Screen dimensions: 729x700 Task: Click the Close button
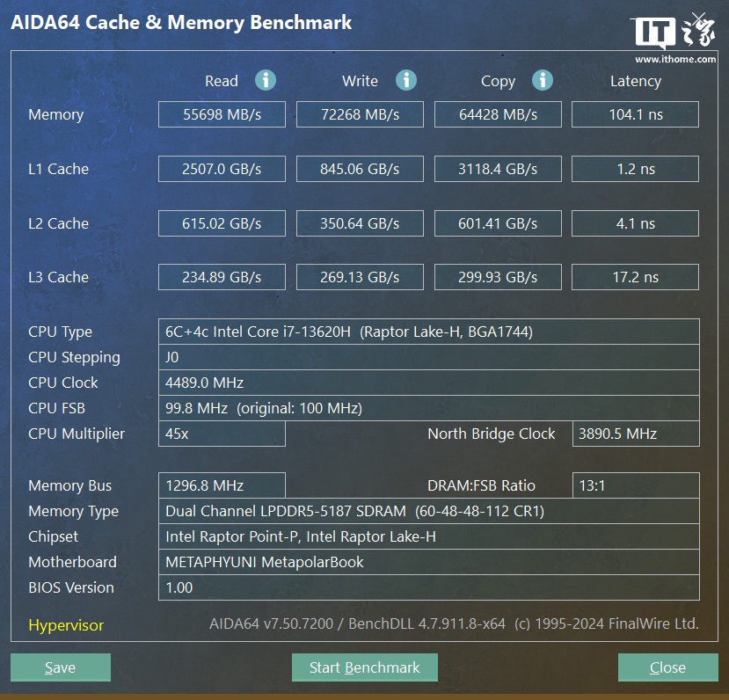(667, 667)
